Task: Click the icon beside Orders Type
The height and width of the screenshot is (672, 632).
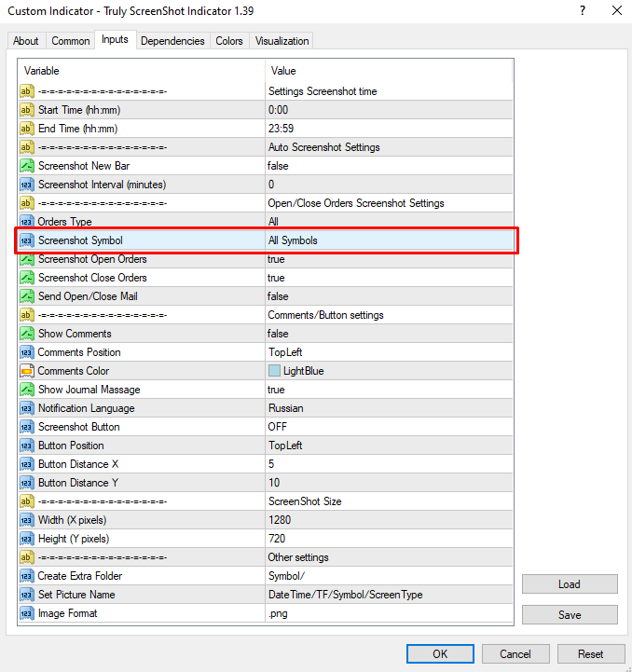Action: (27, 222)
